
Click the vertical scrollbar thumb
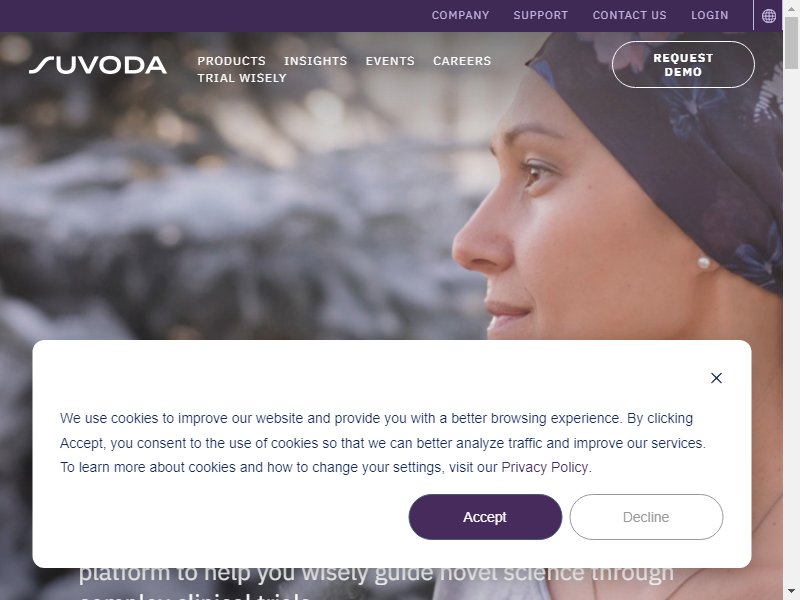[x=791, y=42]
